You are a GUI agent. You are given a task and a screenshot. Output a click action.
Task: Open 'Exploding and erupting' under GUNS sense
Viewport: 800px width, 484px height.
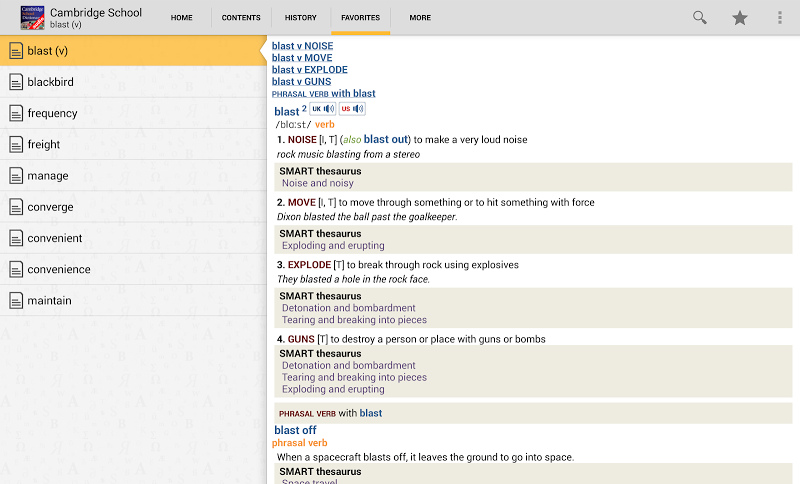point(333,389)
